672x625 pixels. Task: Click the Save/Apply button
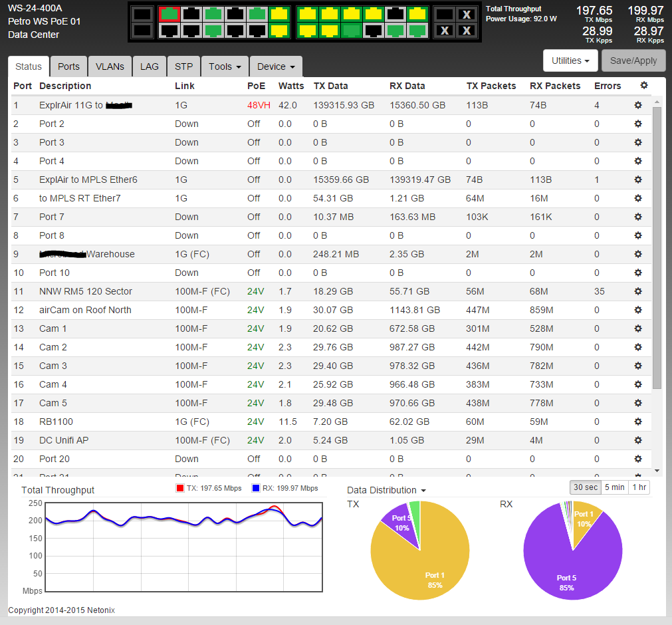click(x=633, y=61)
